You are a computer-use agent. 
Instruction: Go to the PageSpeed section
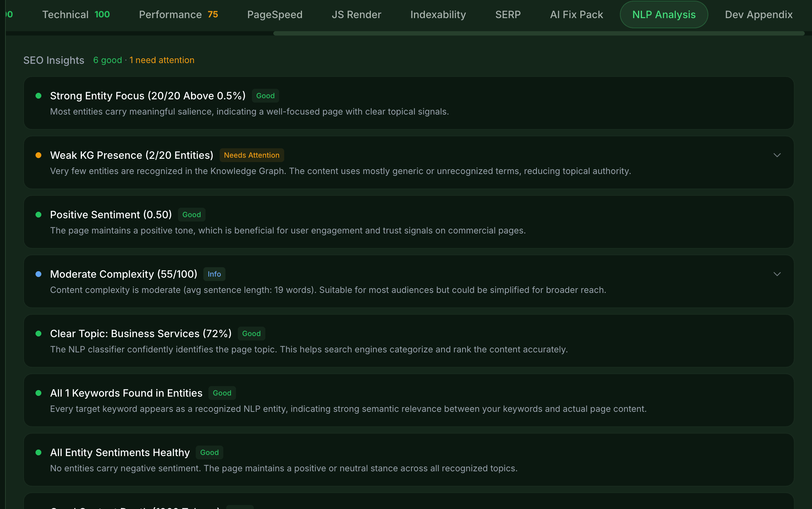point(274,15)
